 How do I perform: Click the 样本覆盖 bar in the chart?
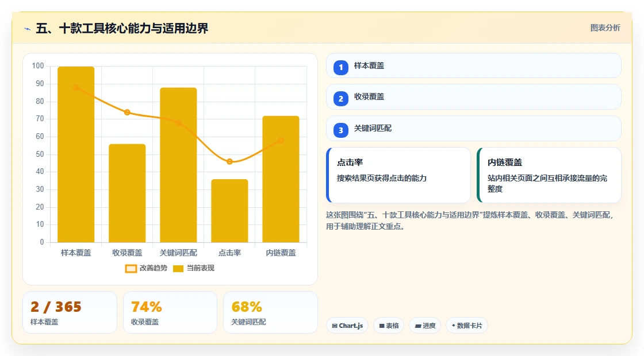click(x=76, y=154)
